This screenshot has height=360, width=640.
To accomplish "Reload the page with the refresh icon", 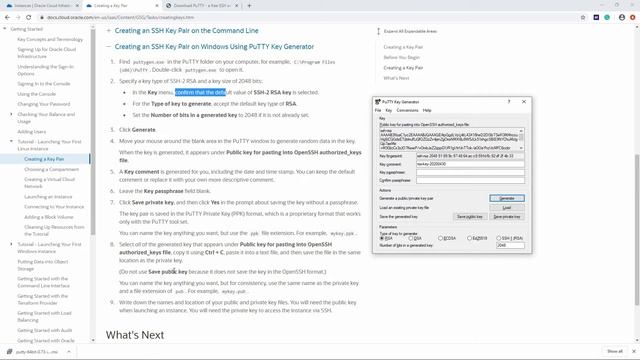I will (x=29, y=18).
